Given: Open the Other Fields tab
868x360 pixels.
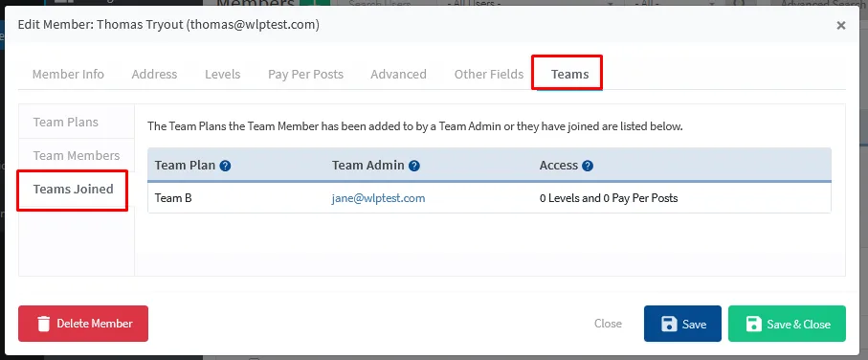Looking at the screenshot, I should [489, 75].
